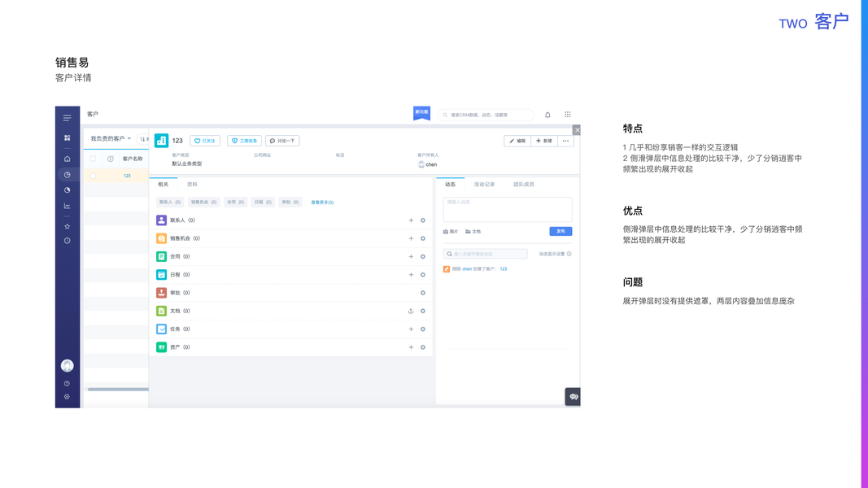
Task: Click the info icon in table header
Action: click(110, 159)
